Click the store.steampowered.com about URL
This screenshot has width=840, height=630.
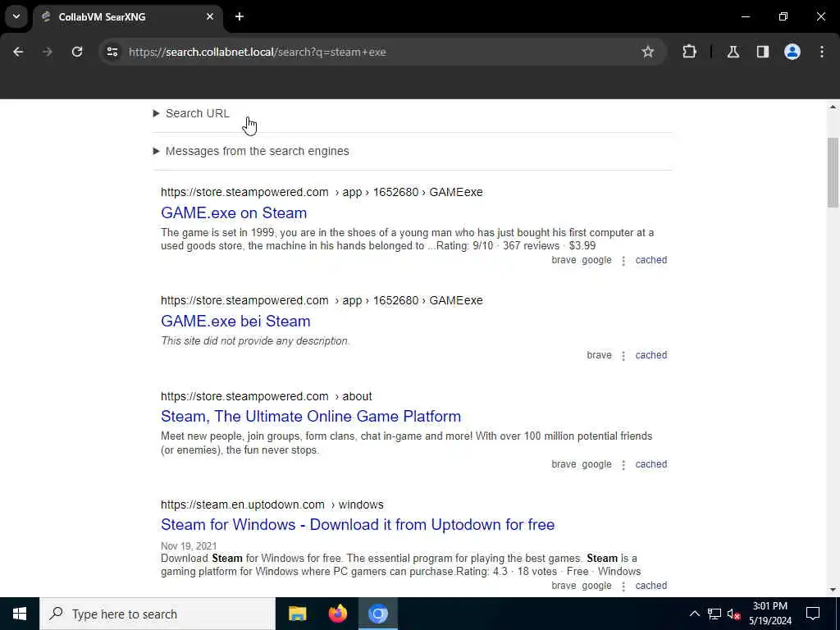[x=267, y=396]
